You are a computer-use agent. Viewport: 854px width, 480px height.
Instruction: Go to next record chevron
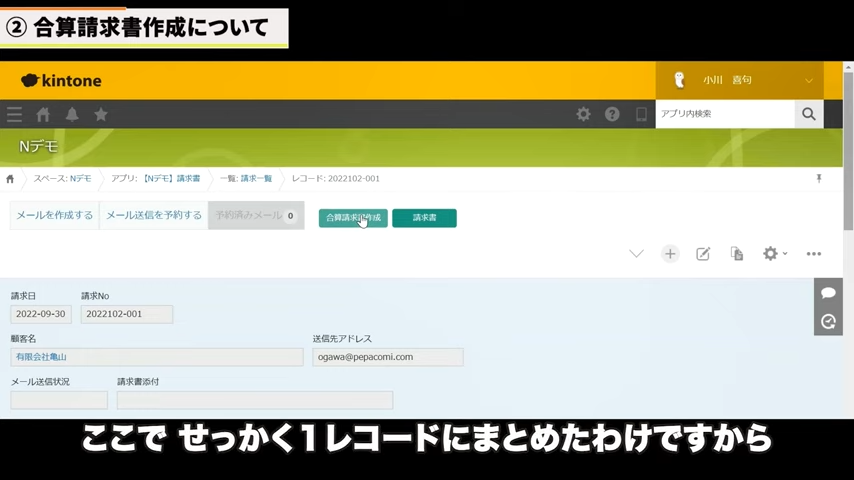(x=636, y=254)
